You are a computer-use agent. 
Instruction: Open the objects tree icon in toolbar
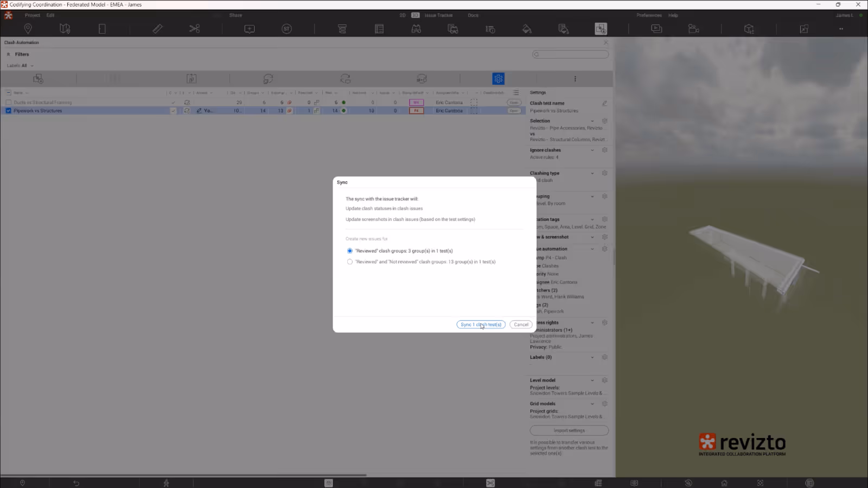(x=342, y=29)
